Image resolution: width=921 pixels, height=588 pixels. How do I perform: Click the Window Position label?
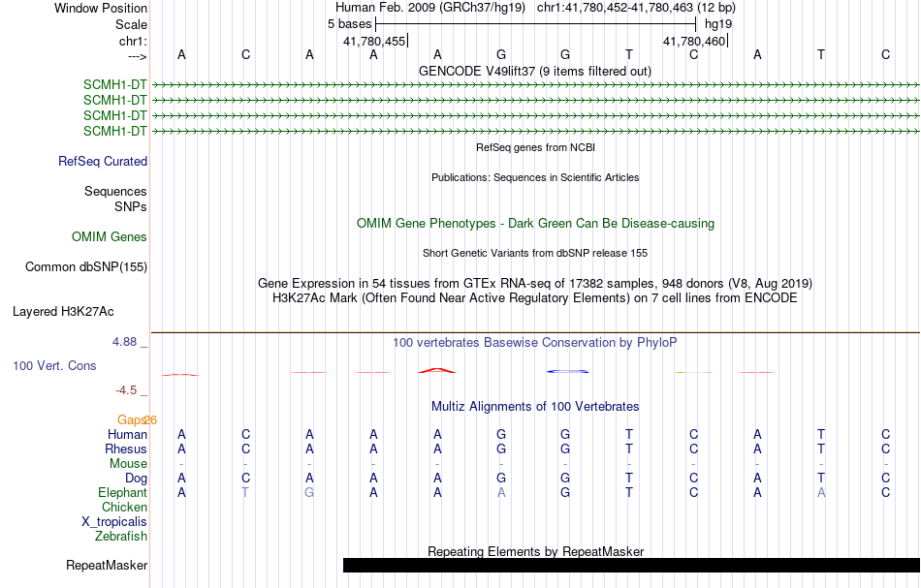(101, 8)
